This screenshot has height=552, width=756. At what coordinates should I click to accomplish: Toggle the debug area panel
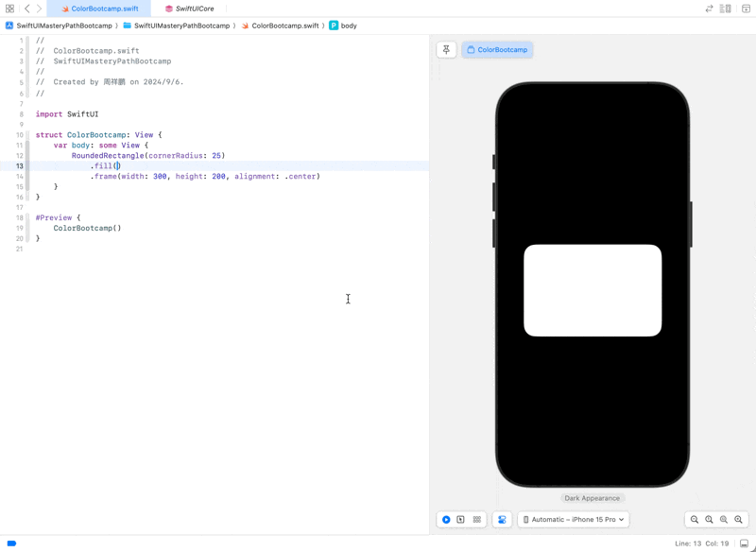[x=744, y=543]
